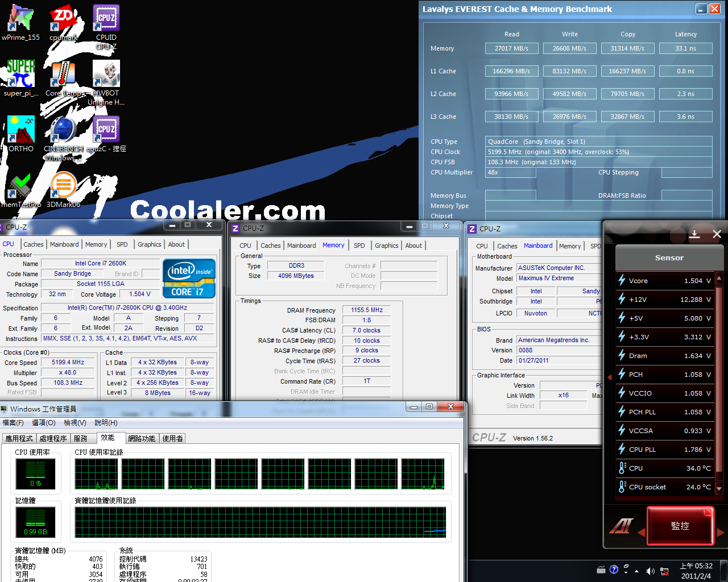Open the 說明(H) menu in Task Manager

pyautogui.click(x=106, y=423)
